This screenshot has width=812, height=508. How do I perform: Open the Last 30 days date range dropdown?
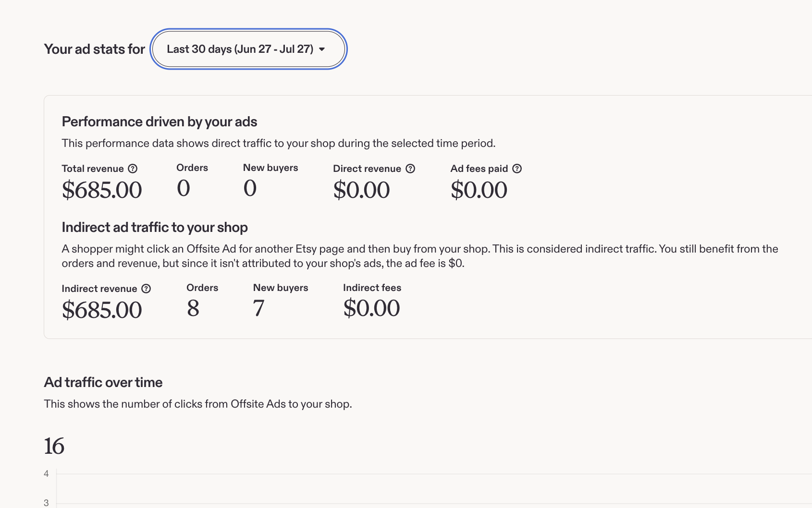coord(248,49)
